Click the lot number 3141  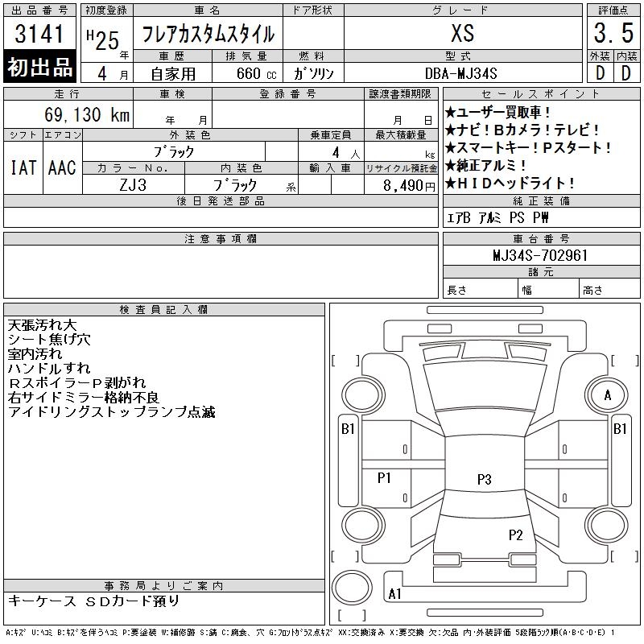(x=39, y=34)
